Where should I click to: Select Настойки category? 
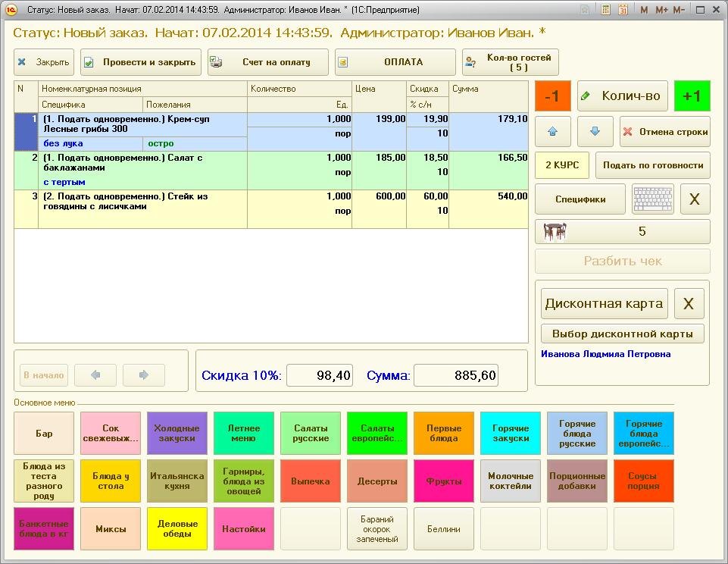[x=244, y=528]
